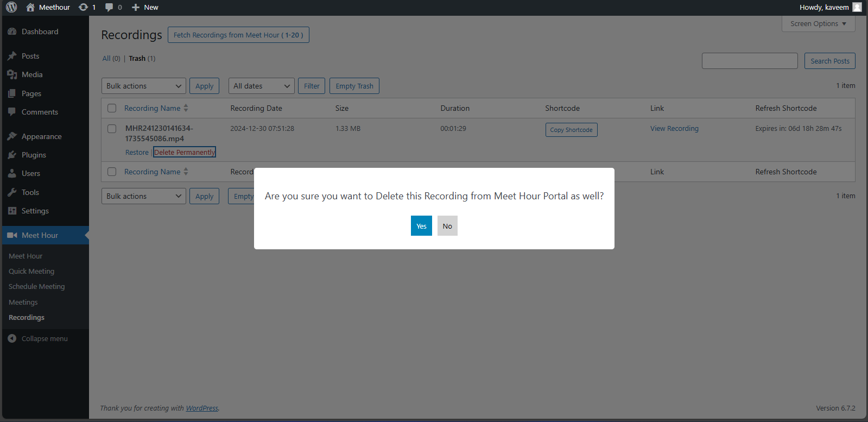Click the Meethour site name
868x422 pixels.
click(54, 7)
